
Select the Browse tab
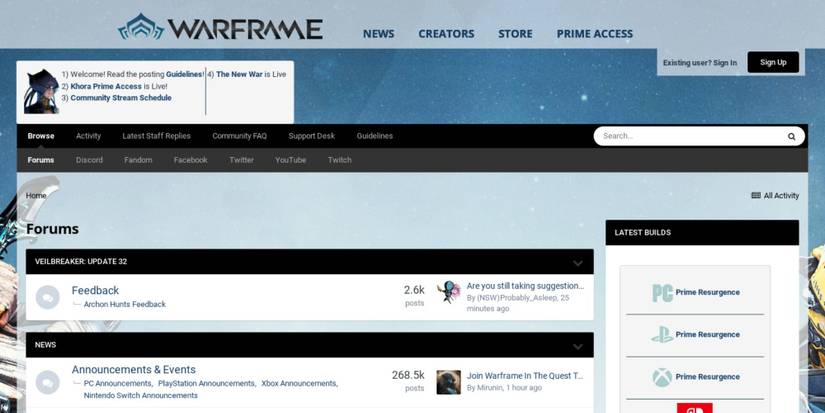(41, 136)
